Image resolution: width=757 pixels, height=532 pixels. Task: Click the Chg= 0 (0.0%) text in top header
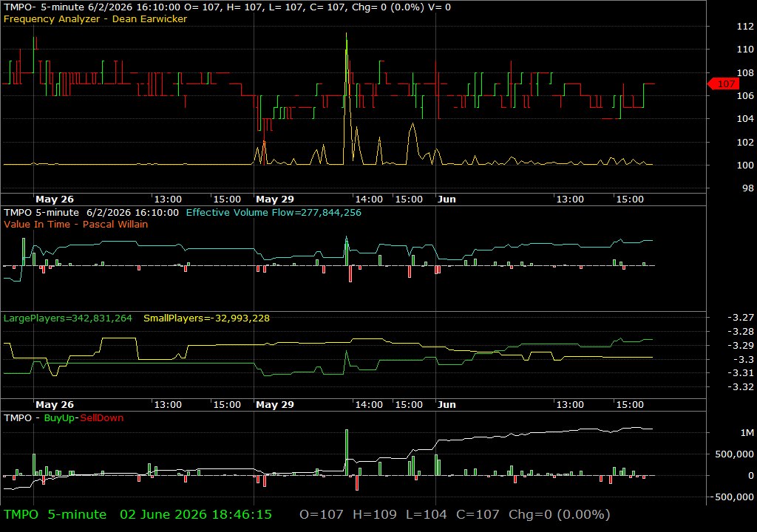[x=387, y=7]
